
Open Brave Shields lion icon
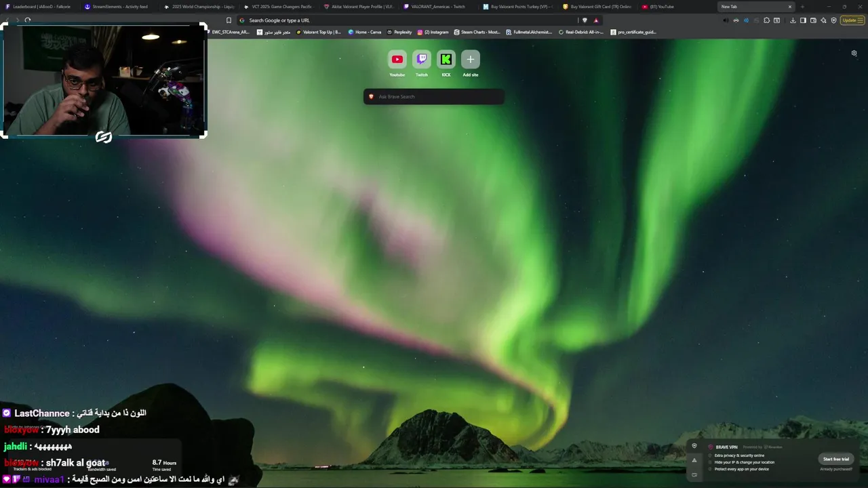[x=585, y=20]
